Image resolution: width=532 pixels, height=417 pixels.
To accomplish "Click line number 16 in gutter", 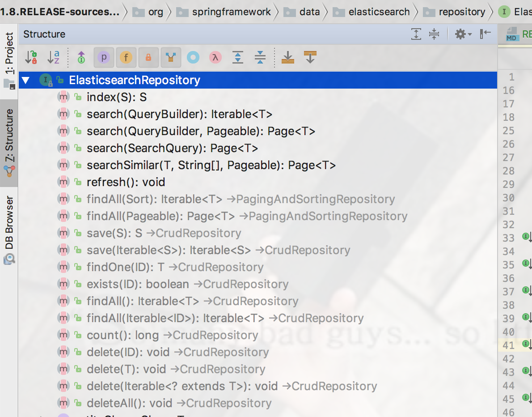I will (508, 90).
